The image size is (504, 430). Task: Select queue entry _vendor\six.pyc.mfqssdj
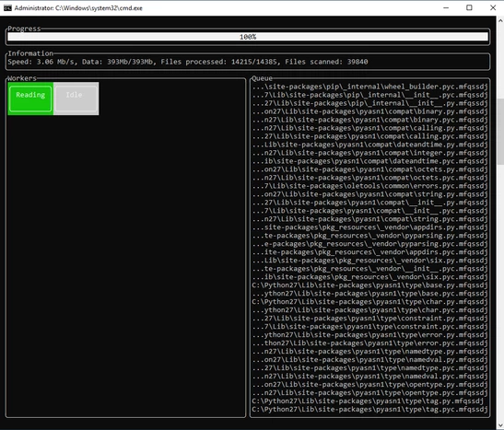pos(369,277)
